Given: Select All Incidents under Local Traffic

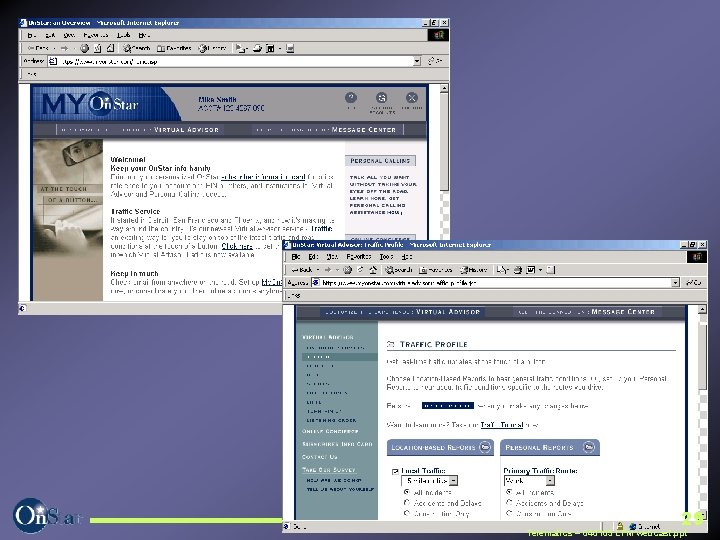Looking at the screenshot, I should coord(406,492).
